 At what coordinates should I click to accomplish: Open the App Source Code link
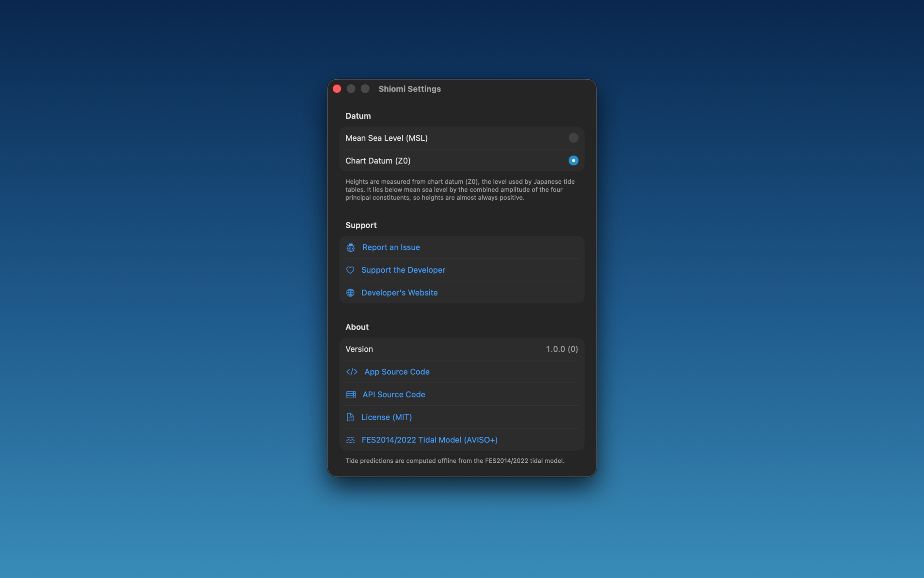click(397, 372)
